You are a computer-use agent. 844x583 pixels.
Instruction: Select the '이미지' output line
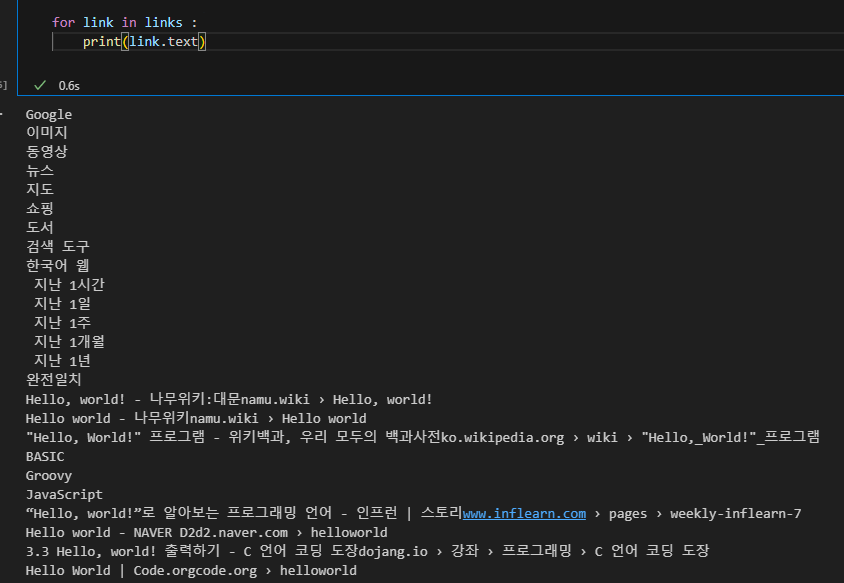coord(47,133)
